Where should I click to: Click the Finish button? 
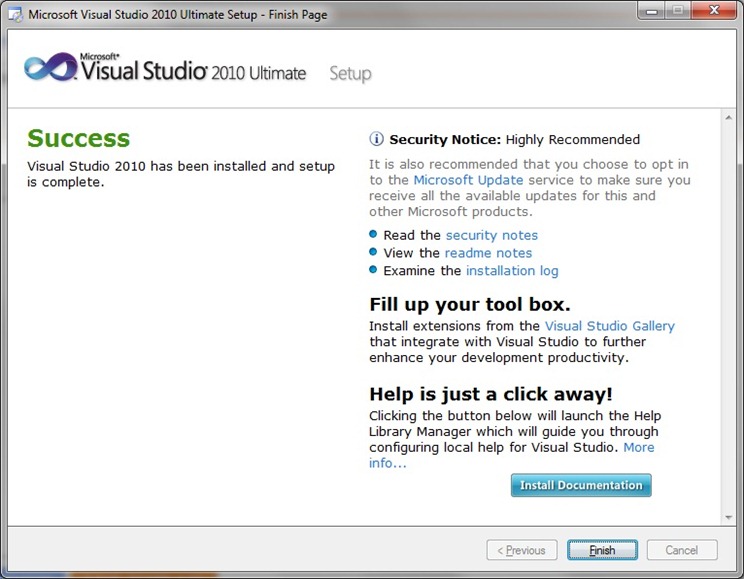[x=602, y=550]
